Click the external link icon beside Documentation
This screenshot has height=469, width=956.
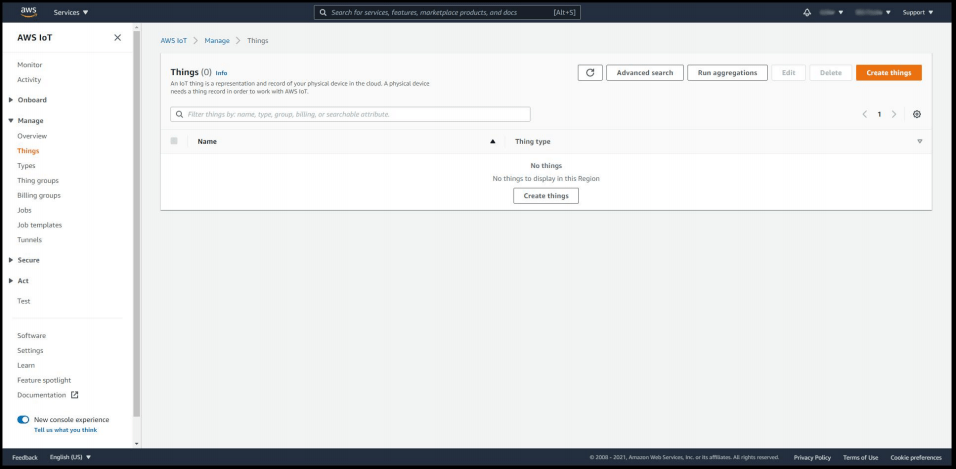(x=74, y=395)
